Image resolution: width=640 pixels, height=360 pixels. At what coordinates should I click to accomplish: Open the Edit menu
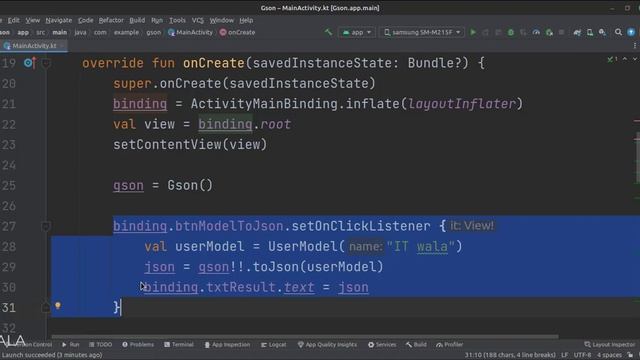pos(13,20)
